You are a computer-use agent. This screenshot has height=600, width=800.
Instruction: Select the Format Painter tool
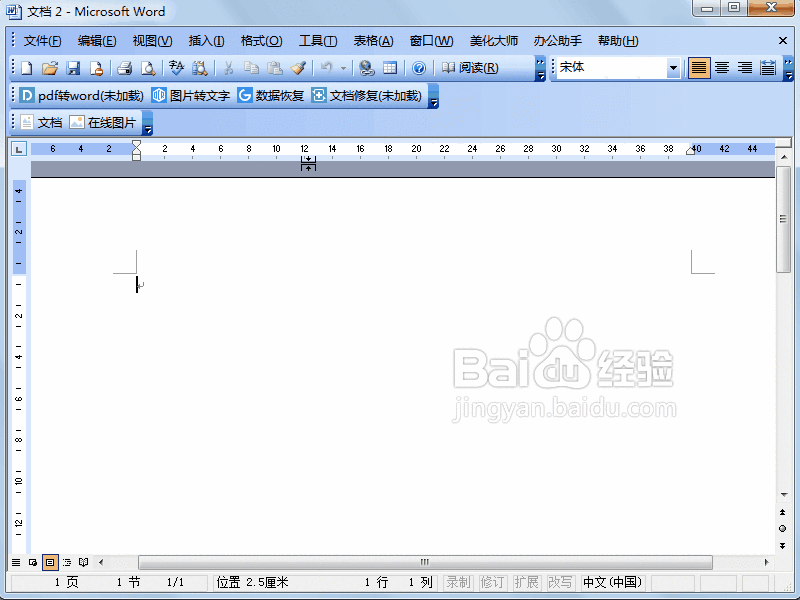point(299,68)
